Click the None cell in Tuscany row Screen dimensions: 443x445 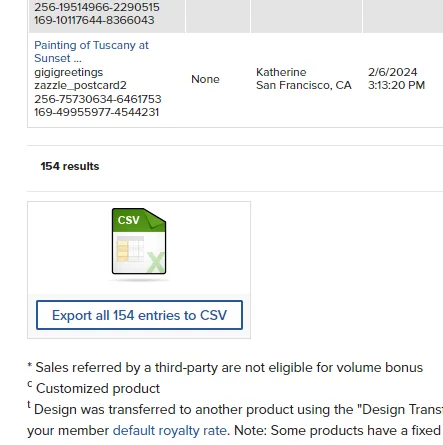click(205, 79)
